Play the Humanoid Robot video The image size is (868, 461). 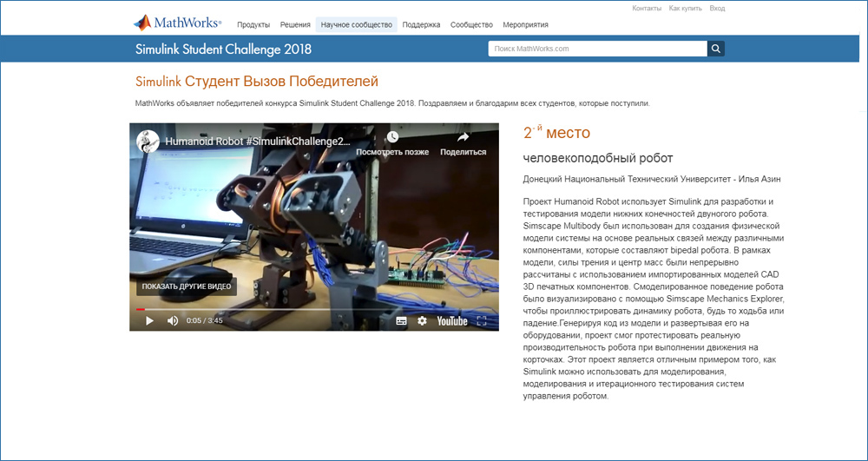pos(149,321)
